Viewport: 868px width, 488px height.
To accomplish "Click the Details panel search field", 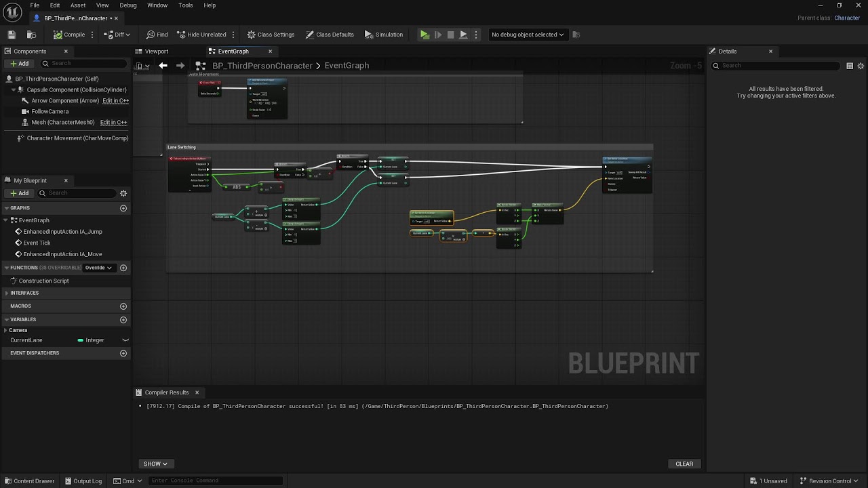I will click(776, 66).
